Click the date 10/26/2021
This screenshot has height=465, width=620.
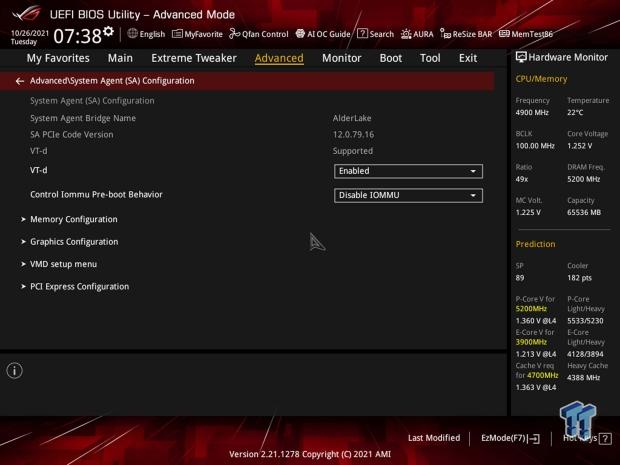tap(30, 33)
